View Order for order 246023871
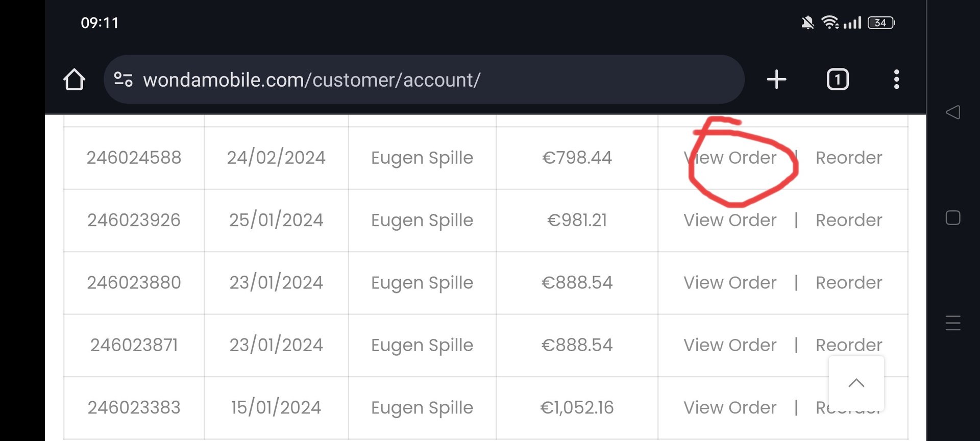980x441 pixels. click(730, 345)
